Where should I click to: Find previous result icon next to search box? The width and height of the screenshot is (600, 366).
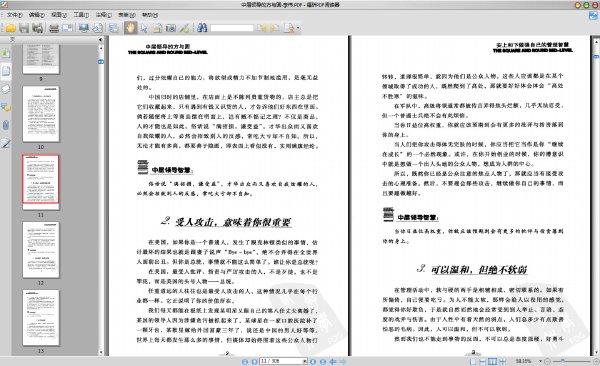[262, 28]
